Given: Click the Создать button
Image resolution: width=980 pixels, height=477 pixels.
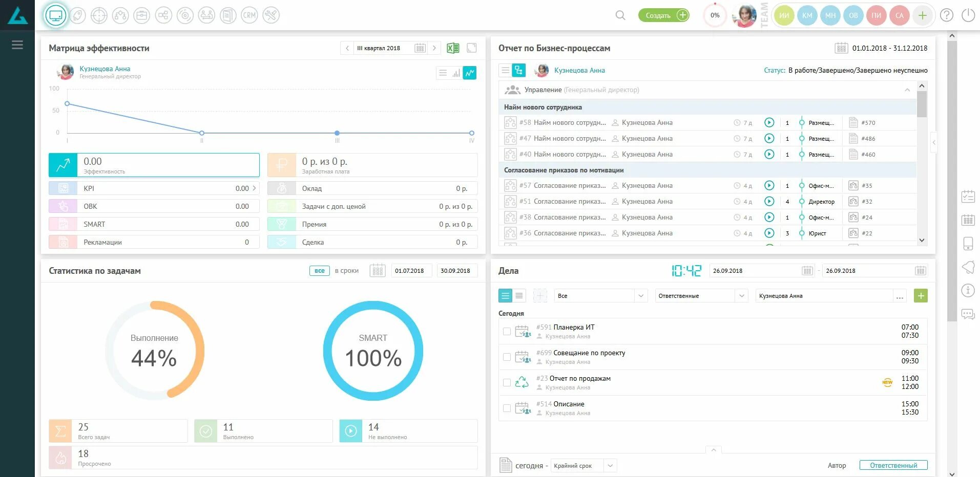Looking at the screenshot, I should point(663,15).
